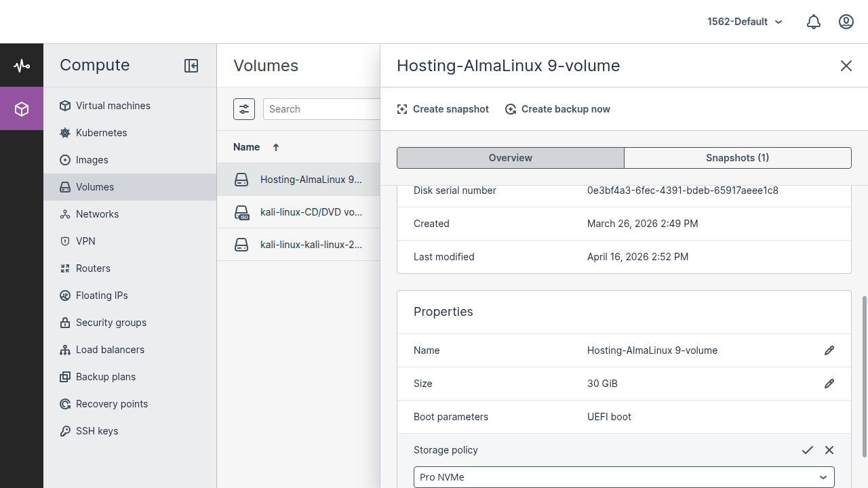This screenshot has width=868, height=488.
Task: Click the Last modified date value
Action: click(638, 257)
